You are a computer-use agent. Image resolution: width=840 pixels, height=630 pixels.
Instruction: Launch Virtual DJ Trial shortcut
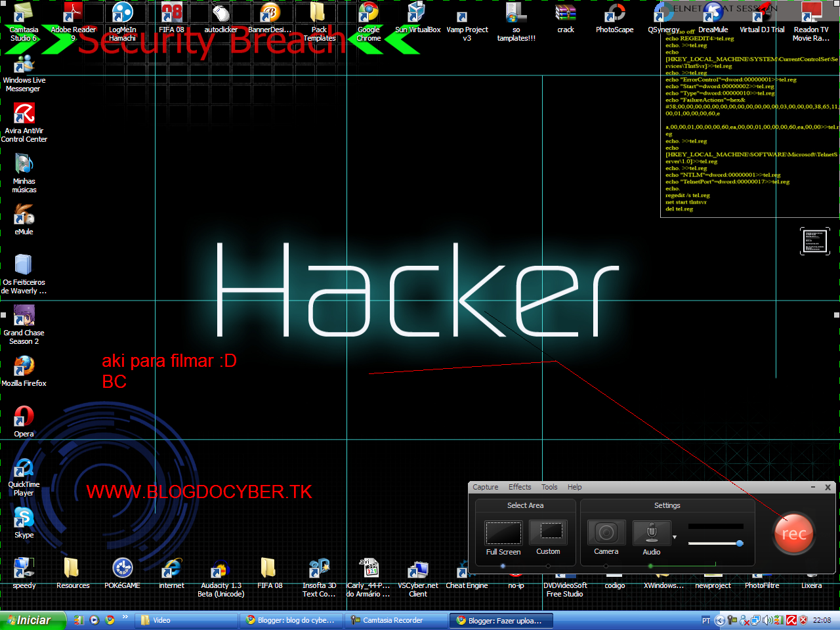(762, 18)
